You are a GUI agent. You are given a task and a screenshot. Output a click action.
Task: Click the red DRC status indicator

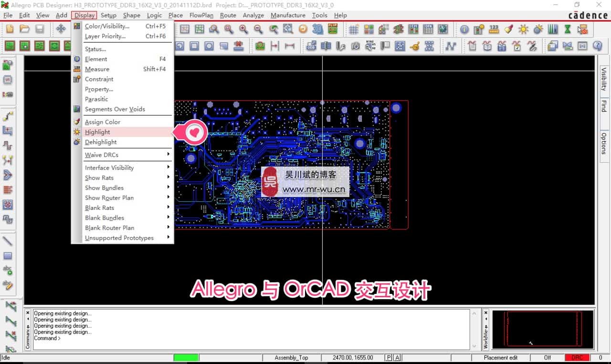[577, 358]
